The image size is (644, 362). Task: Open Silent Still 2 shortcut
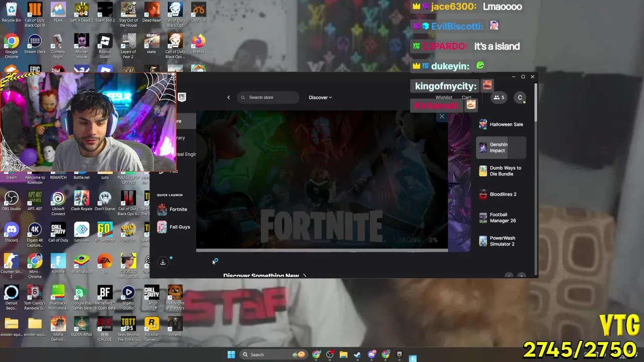point(105,13)
